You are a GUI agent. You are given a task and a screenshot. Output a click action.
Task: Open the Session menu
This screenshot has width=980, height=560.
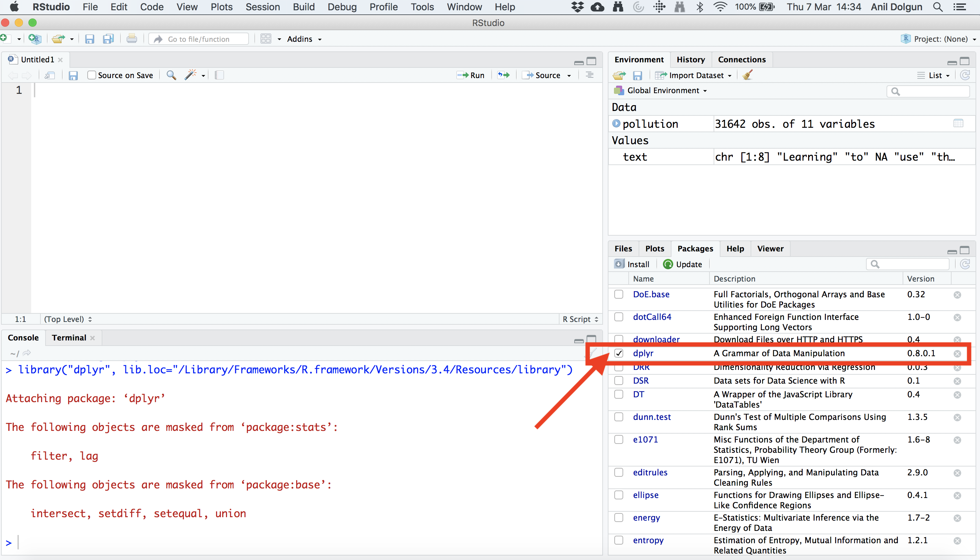(263, 7)
